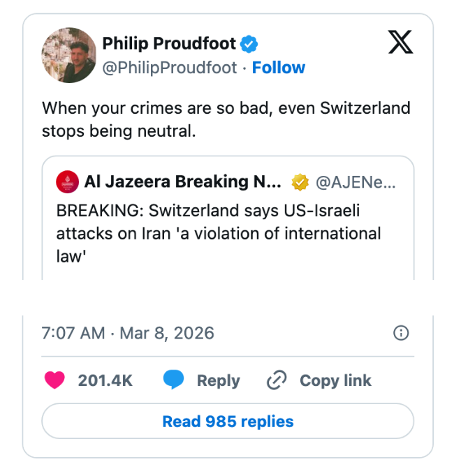Click Philip Proudfoot's blue verified badge

point(249,44)
